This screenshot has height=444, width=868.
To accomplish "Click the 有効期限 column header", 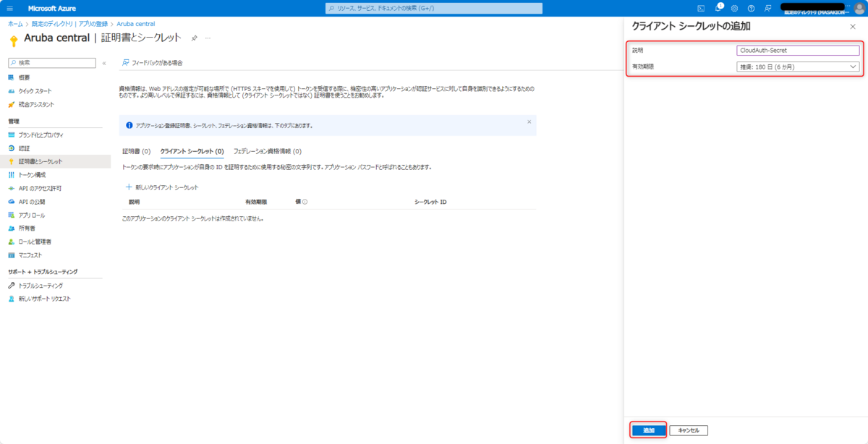I will click(256, 202).
